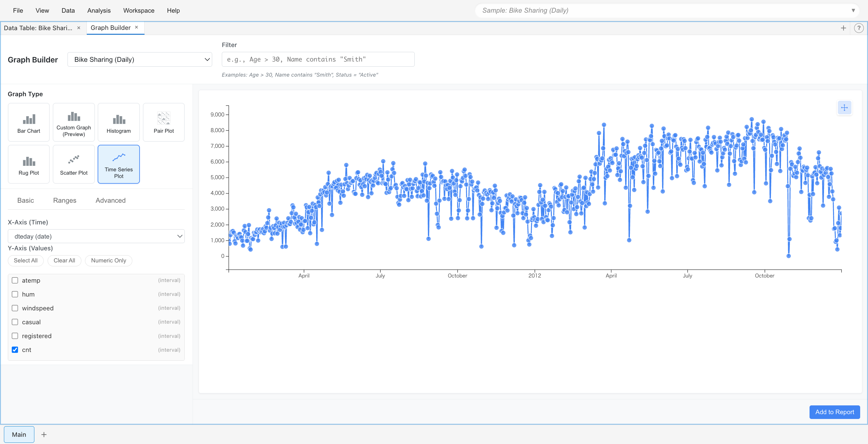868x444 pixels.
Task: Check the windspeed variable checkbox
Action: (15, 308)
